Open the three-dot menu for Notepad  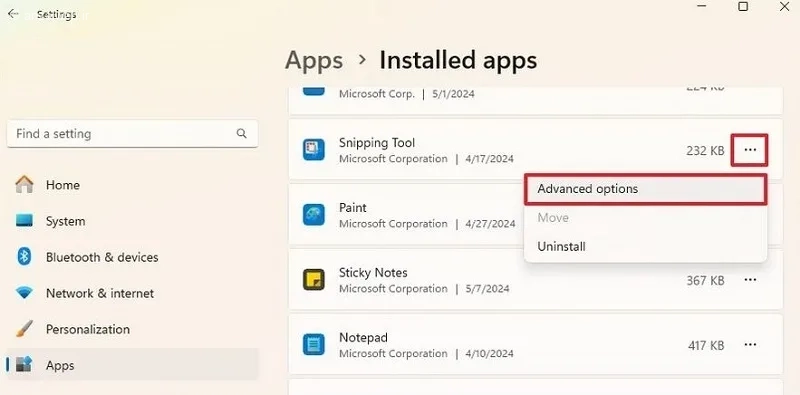[x=749, y=344]
